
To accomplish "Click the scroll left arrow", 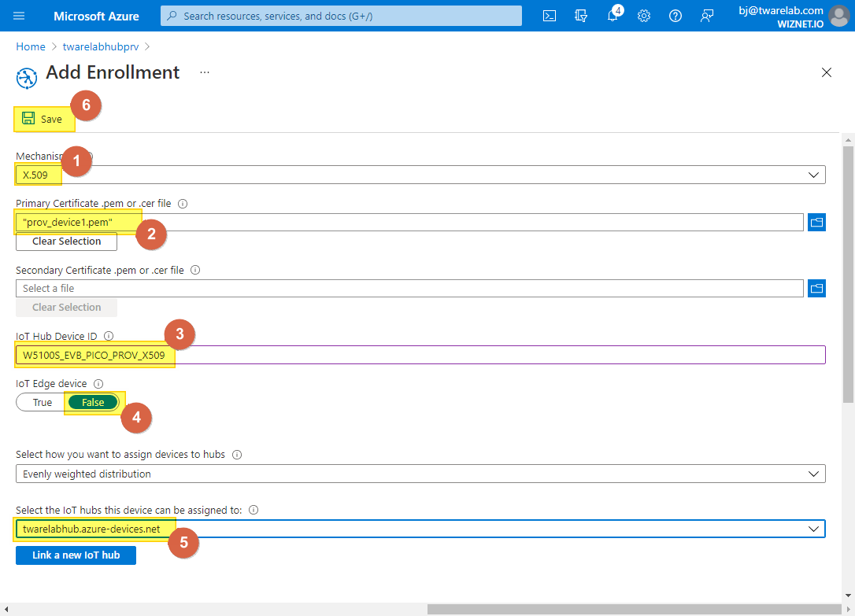I will click(6, 609).
